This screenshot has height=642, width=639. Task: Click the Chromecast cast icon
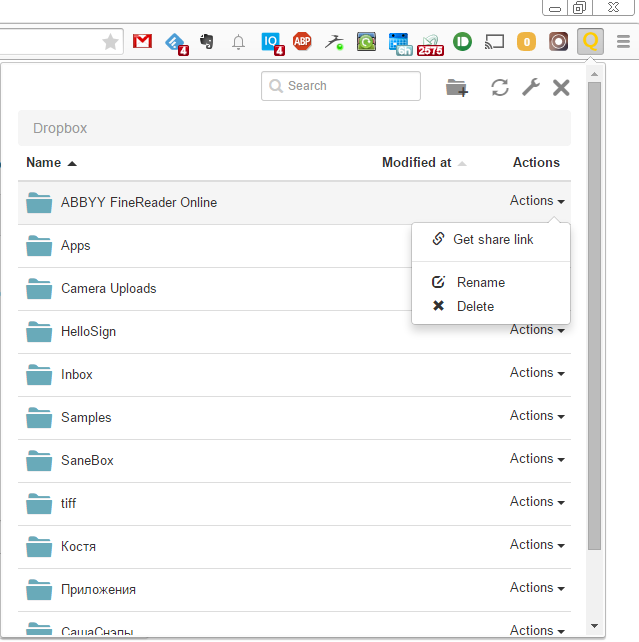pyautogui.click(x=494, y=41)
